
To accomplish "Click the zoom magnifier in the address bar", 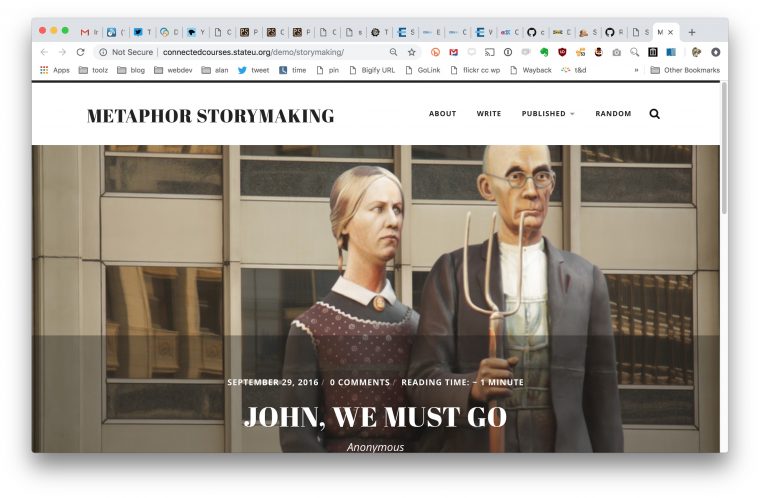I will point(394,52).
